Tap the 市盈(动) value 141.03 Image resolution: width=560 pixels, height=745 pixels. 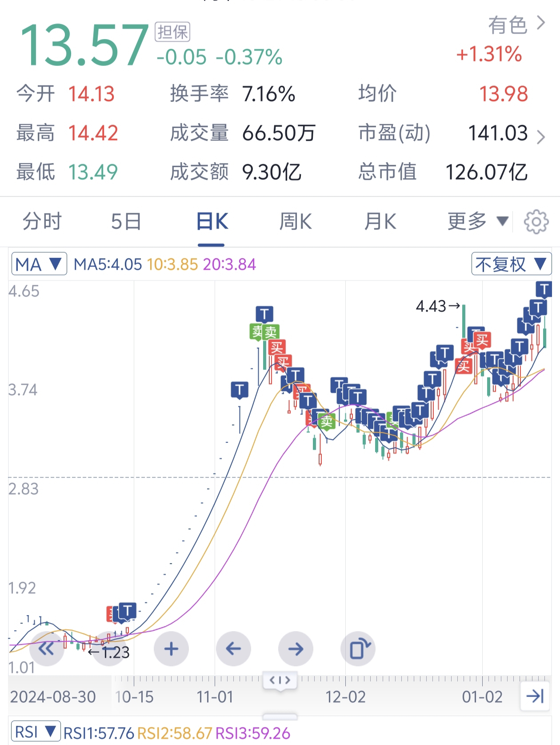click(x=498, y=133)
